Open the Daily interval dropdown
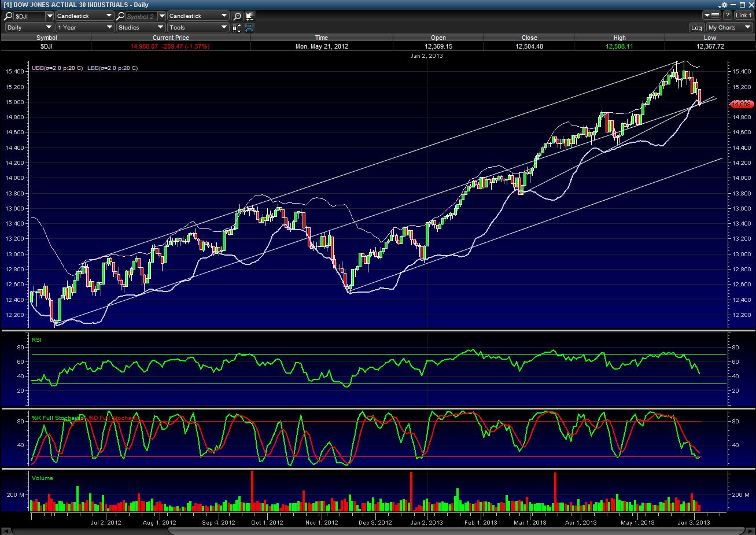Screen dimensions: 756x535 [29, 27]
